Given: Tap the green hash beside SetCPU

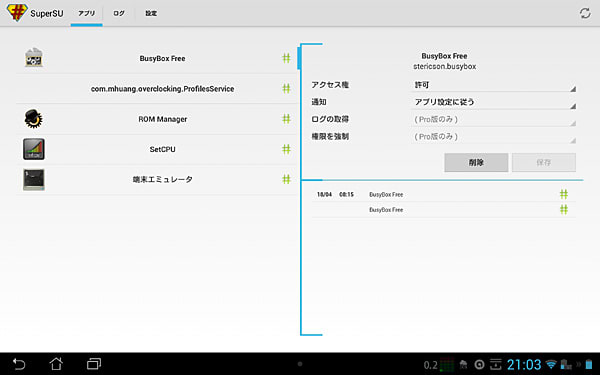Looking at the screenshot, I should 286,149.
